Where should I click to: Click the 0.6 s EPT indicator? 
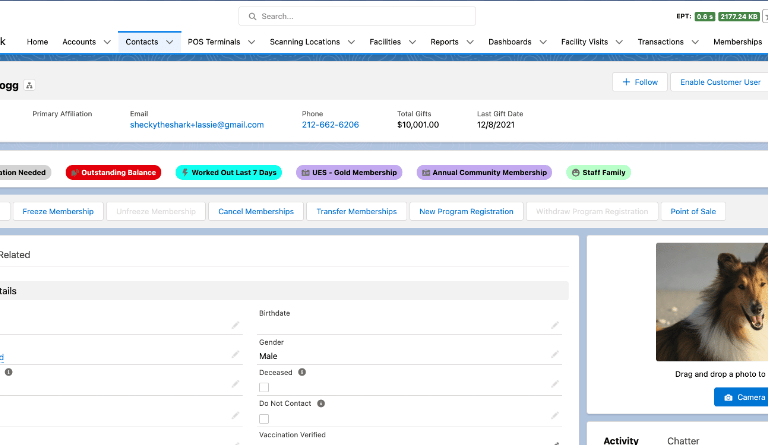tap(704, 17)
